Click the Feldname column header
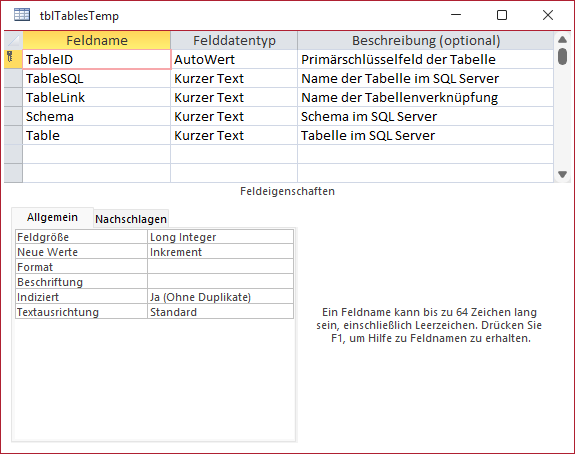 point(97,40)
